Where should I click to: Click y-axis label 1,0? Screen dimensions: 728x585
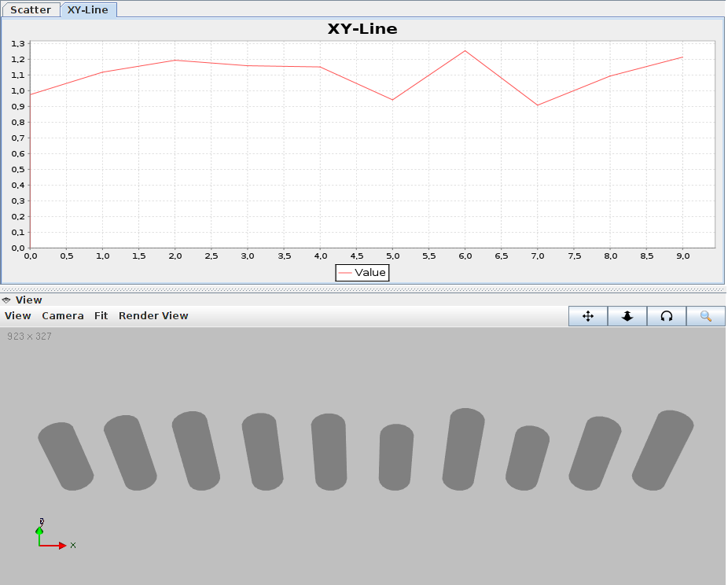tap(18, 91)
